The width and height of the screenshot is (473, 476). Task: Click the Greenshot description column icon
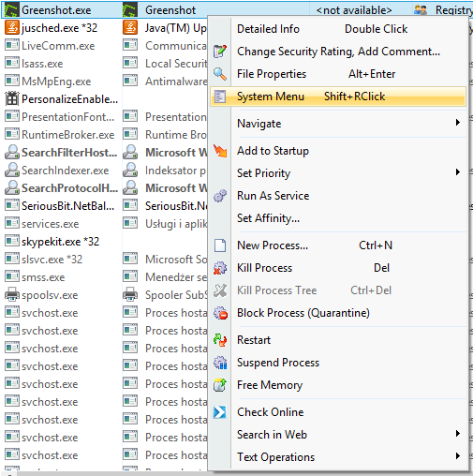130,10
